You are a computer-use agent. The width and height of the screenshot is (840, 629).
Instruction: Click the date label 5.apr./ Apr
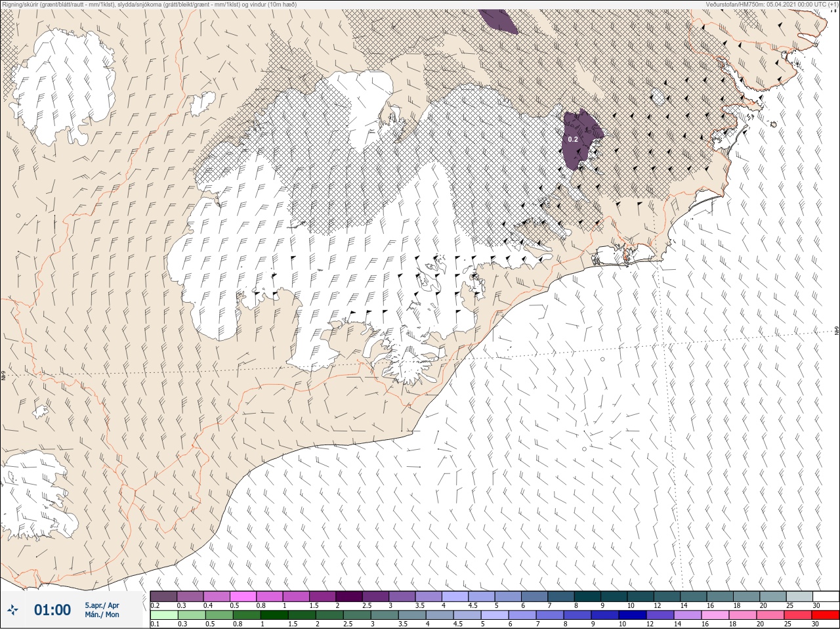click(102, 605)
